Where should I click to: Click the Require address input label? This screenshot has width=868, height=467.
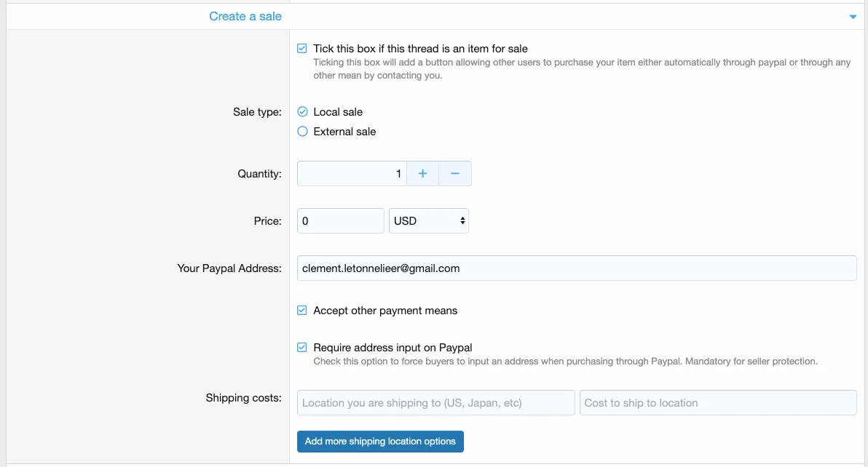pyautogui.click(x=392, y=348)
